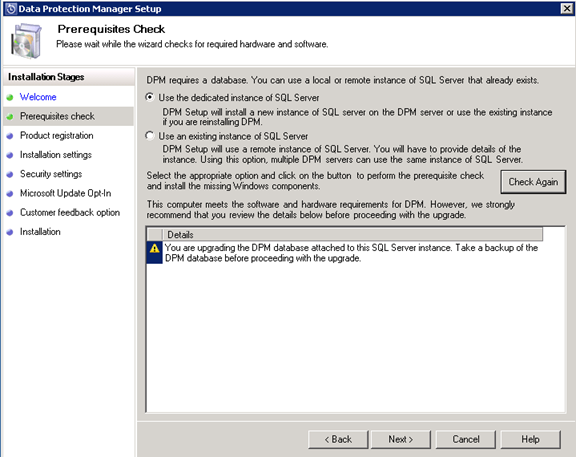This screenshot has height=457, width=576.
Task: Click the DPM setup icon in title bar
Action: click(x=11, y=8)
